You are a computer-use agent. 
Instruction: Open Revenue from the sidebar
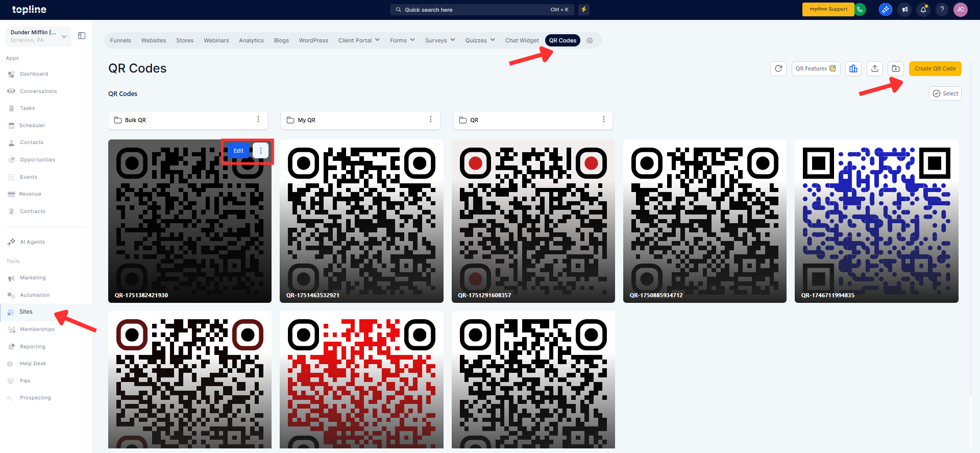(x=30, y=194)
